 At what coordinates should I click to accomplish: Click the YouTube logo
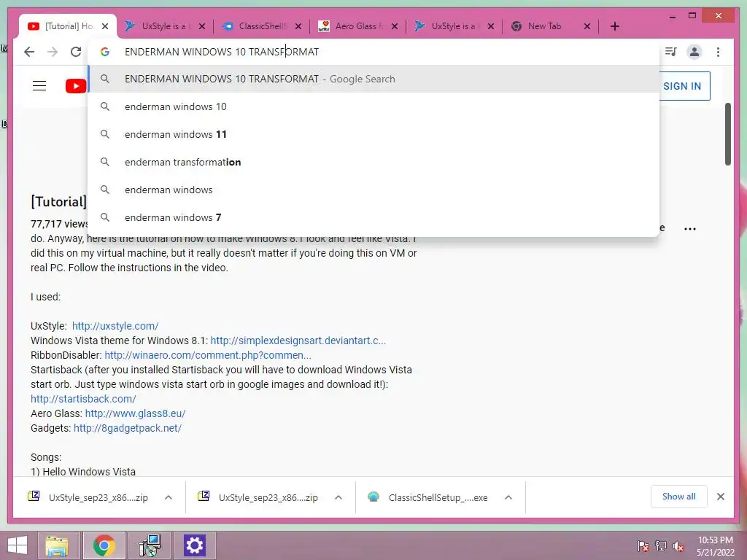[76, 86]
